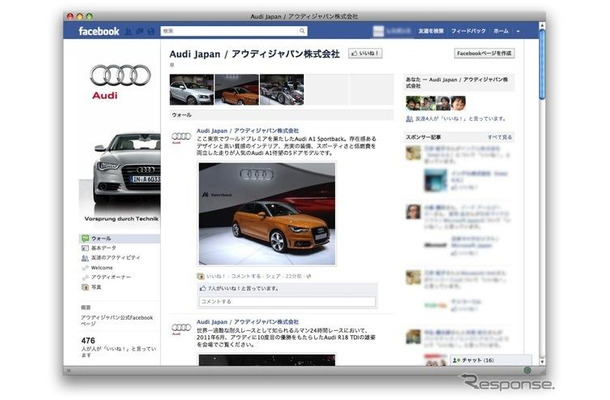Click すべて見る in sponsored section
This screenshot has width=610, height=400.
pyautogui.click(x=500, y=137)
